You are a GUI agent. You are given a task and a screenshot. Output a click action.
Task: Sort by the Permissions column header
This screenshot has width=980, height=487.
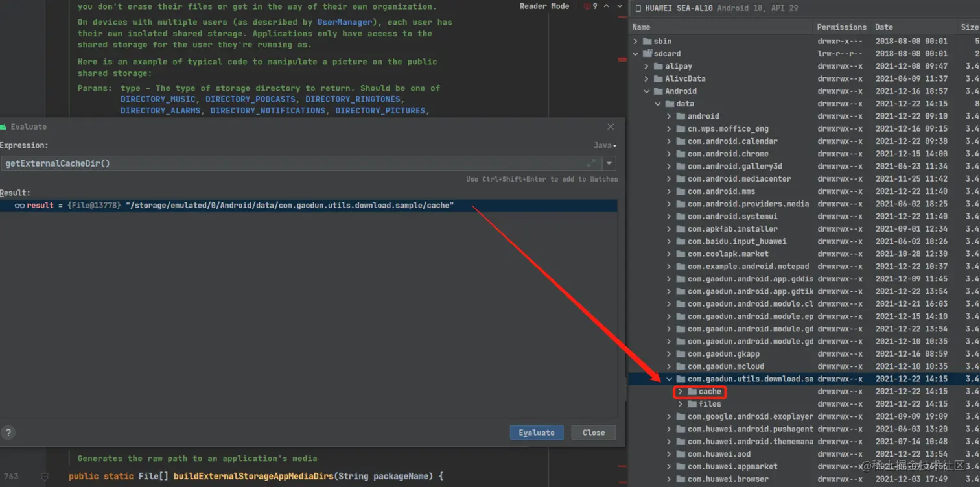pos(842,27)
